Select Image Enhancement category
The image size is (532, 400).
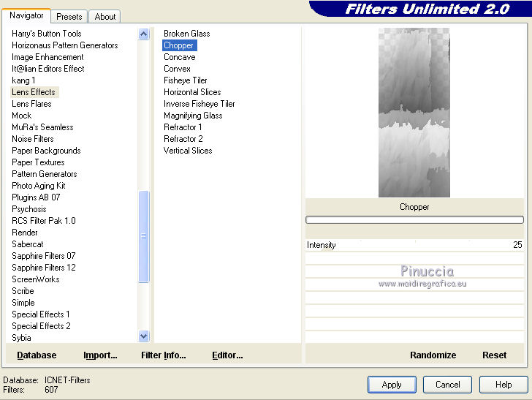47,57
